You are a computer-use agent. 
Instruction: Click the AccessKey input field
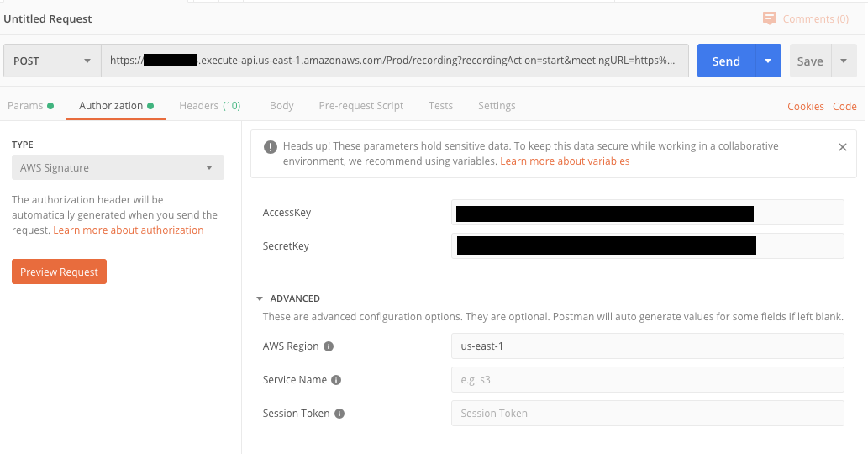click(x=648, y=213)
